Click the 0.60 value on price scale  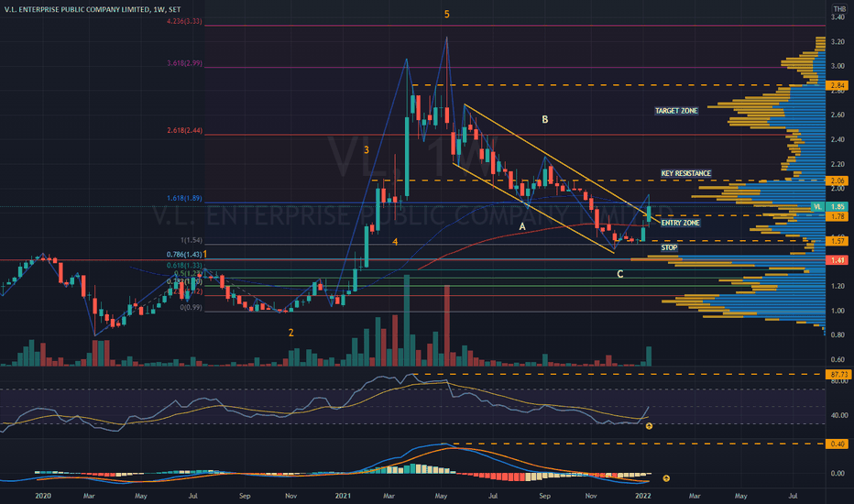tap(838, 359)
